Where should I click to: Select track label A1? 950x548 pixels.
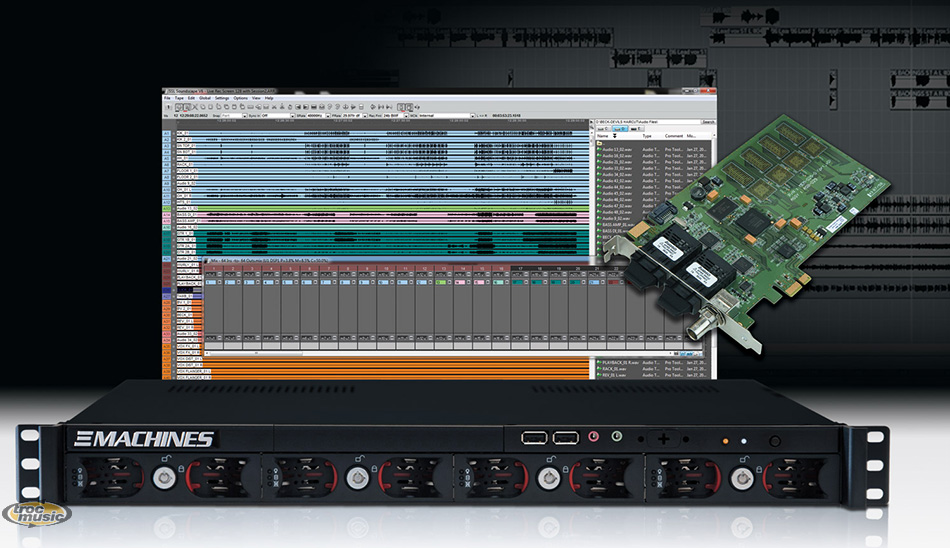tap(167, 133)
